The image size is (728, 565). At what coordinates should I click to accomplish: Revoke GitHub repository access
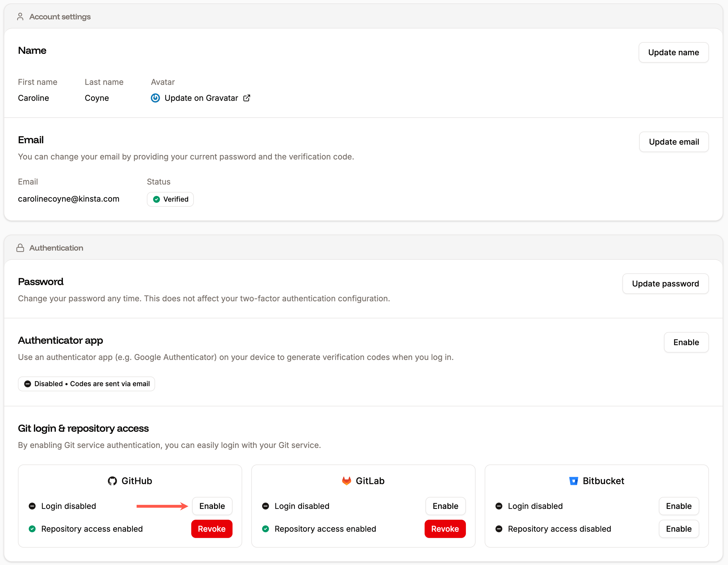pyautogui.click(x=212, y=529)
